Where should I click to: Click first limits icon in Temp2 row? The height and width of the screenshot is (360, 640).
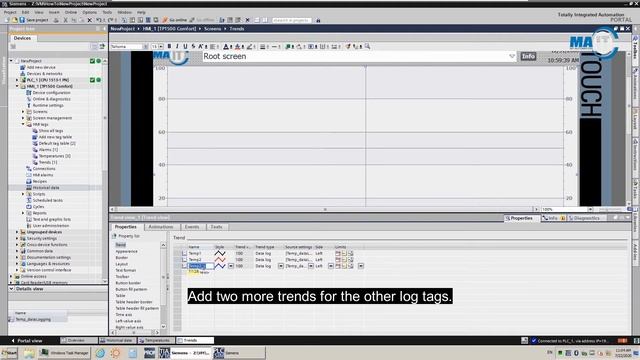pos(338,260)
